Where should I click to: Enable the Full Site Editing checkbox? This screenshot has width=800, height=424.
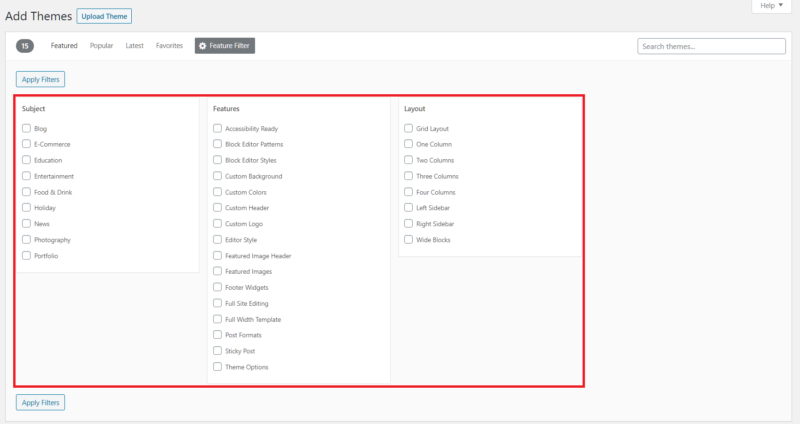(x=217, y=303)
